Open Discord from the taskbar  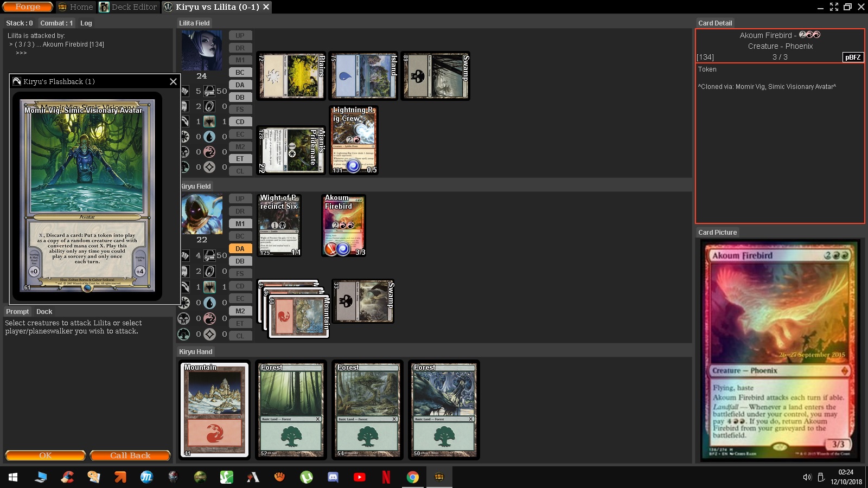(x=333, y=477)
